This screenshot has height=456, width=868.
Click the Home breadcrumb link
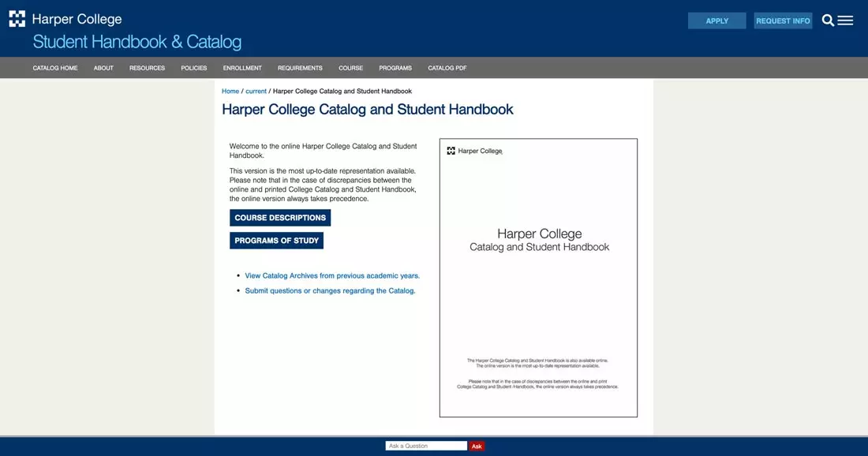pos(230,91)
